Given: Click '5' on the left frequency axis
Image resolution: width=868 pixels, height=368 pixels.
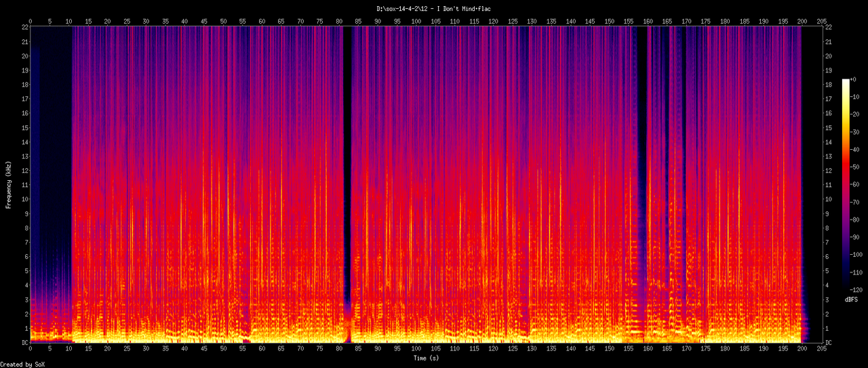Looking at the screenshot, I should point(26,271).
